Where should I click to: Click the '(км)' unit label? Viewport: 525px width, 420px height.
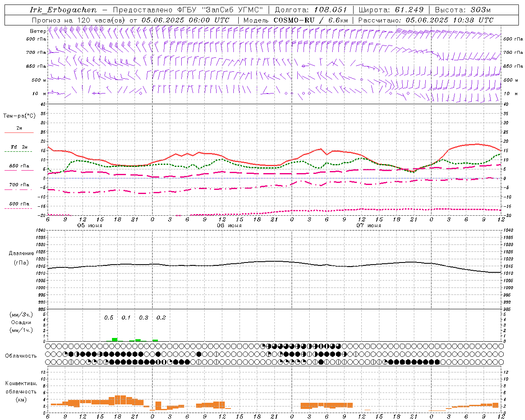coord(21,399)
